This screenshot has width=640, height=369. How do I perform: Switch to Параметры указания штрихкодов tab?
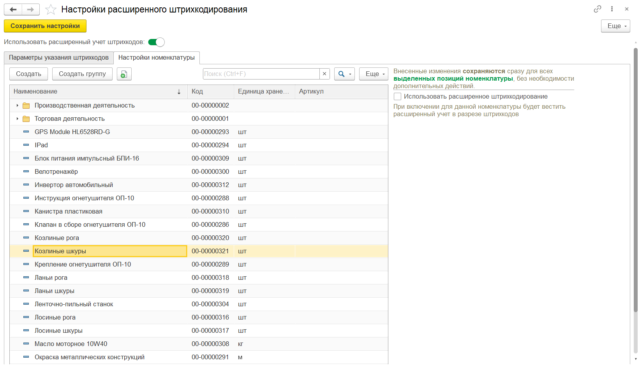(59, 58)
